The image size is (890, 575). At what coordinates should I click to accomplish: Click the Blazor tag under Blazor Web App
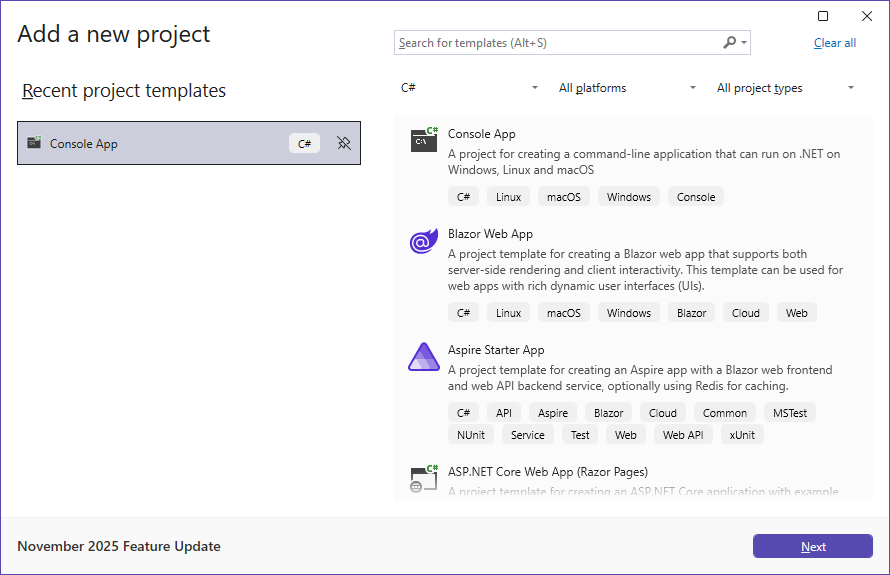[x=691, y=313]
